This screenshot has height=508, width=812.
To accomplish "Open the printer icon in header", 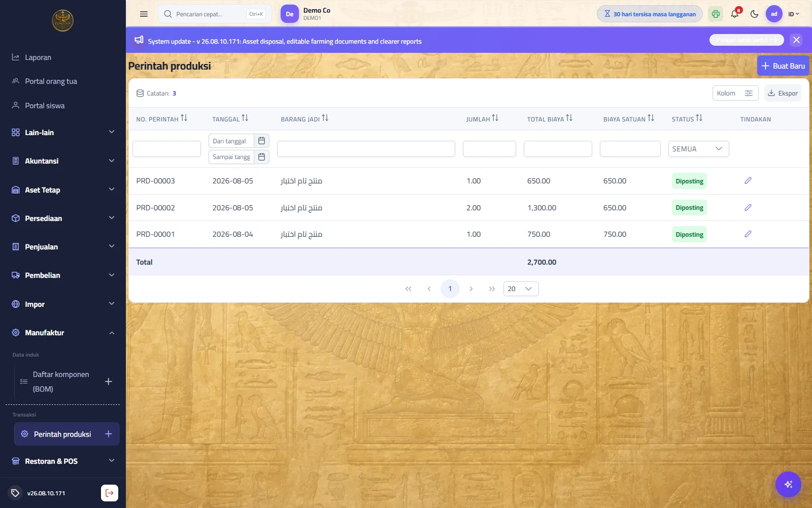I will (716, 14).
